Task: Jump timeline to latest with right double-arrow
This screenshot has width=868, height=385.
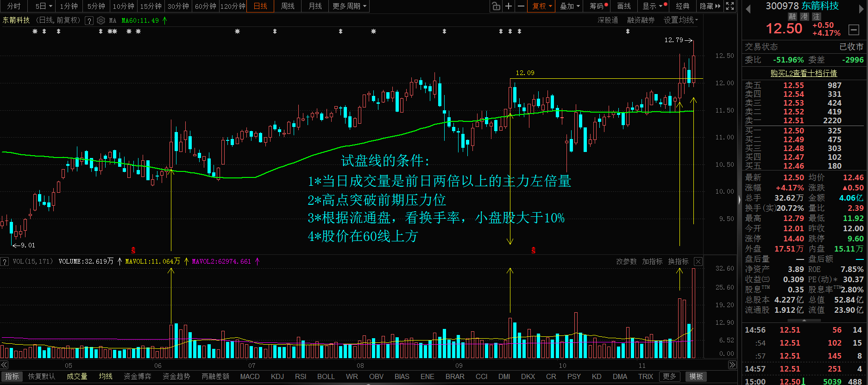Action: tap(732, 365)
